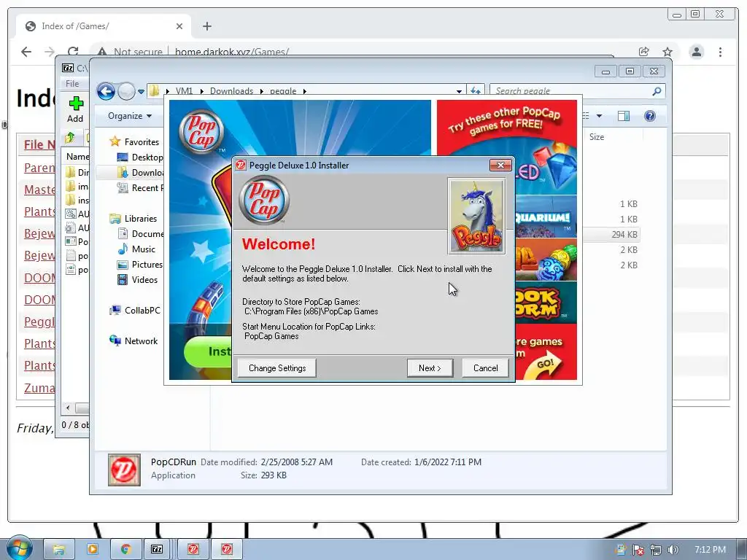
Task: Open the Chrome three-dot menu
Action: [x=720, y=52]
